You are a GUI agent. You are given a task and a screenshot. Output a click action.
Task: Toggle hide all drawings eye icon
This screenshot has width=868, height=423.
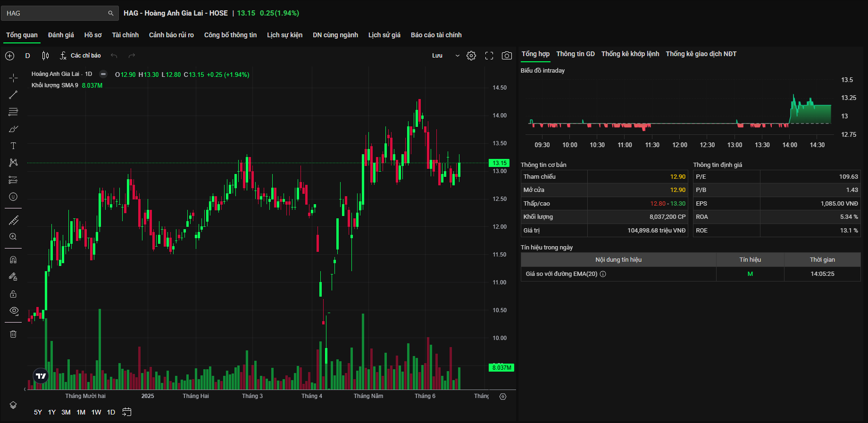[13, 311]
